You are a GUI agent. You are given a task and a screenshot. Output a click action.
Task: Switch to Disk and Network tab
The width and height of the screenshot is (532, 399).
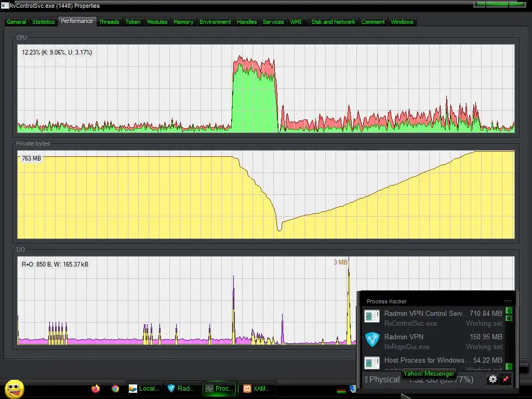coord(333,22)
